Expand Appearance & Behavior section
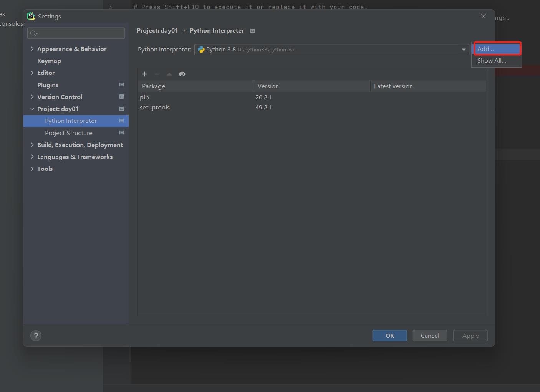This screenshot has height=392, width=540. tap(32, 49)
